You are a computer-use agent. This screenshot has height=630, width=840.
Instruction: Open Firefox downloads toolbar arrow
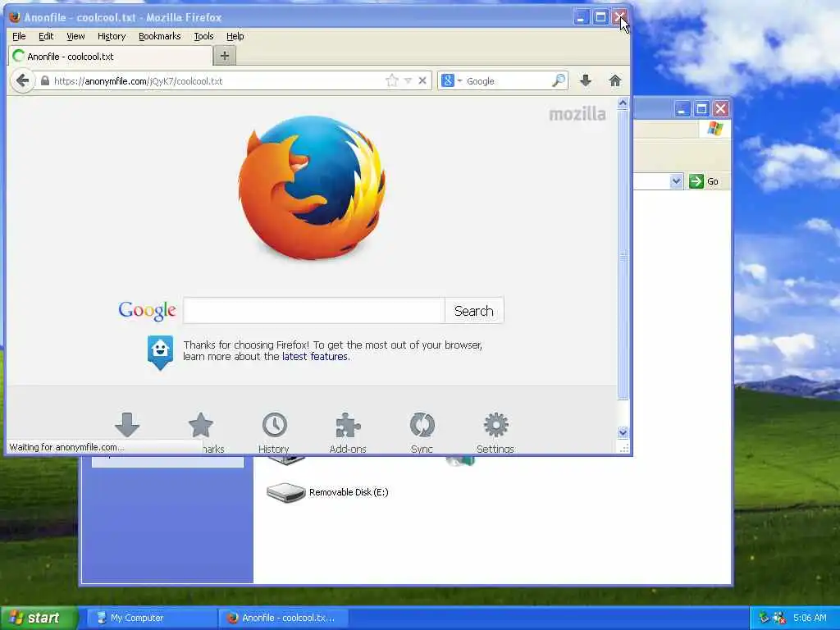(x=586, y=81)
